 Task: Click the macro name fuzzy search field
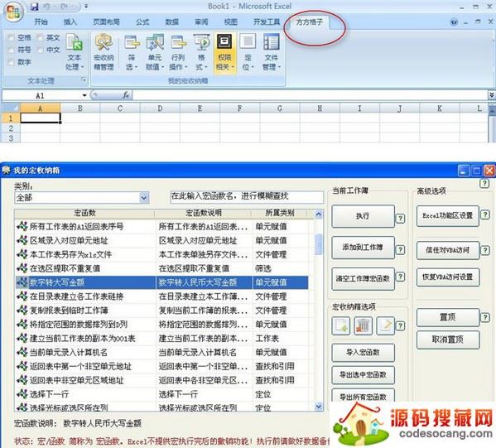click(247, 196)
